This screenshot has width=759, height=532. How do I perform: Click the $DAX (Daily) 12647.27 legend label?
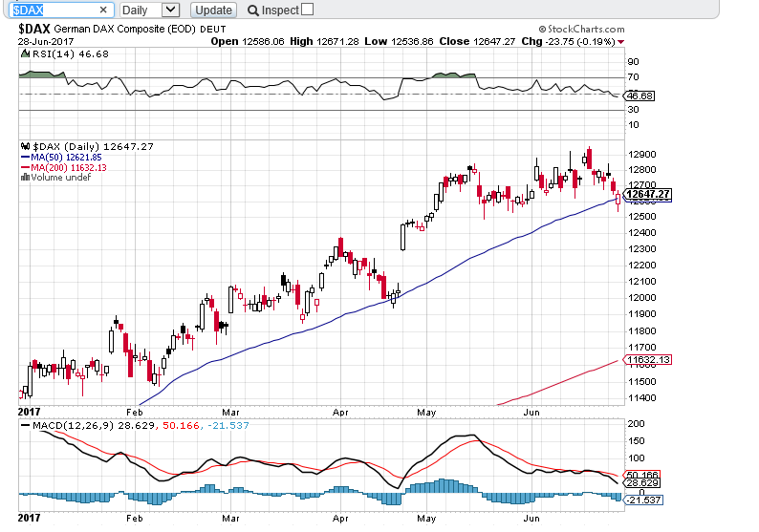click(93, 146)
